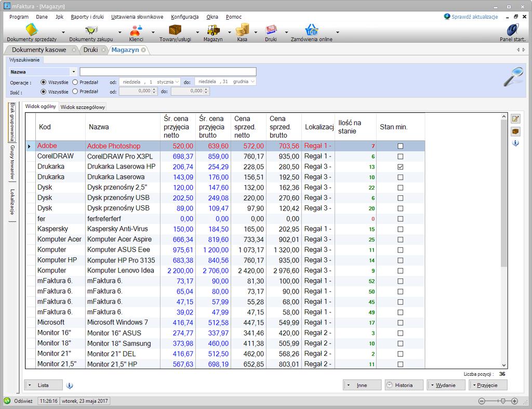Click the tab scroll right arrow
Viewport: 532px width, 409px height.
tap(524, 50)
